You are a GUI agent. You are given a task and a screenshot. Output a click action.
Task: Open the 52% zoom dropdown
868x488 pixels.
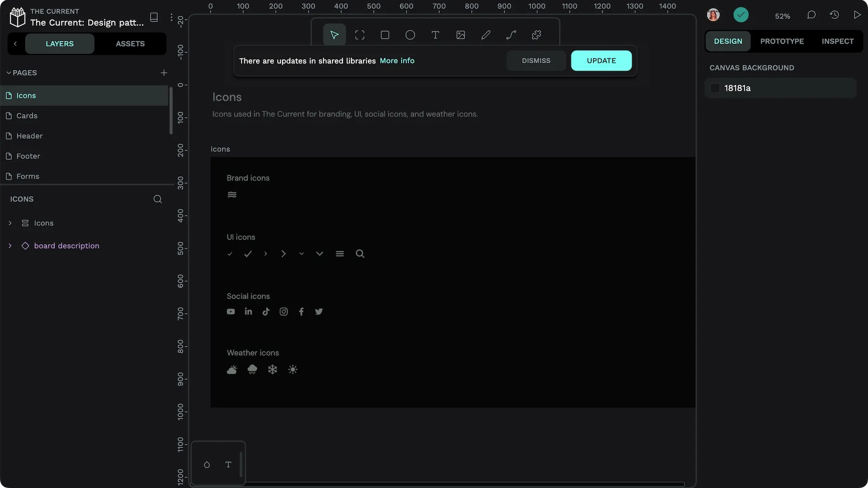click(782, 16)
